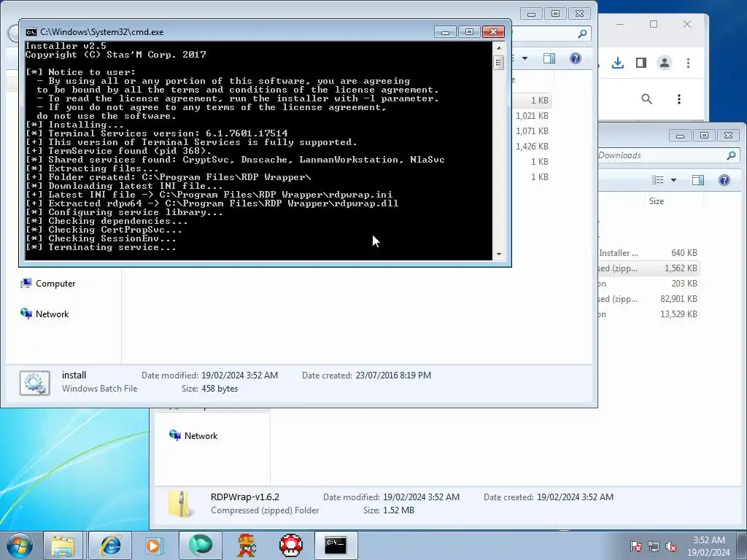Select the 82,901 KB zipped file
747x560 pixels.
tap(649, 298)
